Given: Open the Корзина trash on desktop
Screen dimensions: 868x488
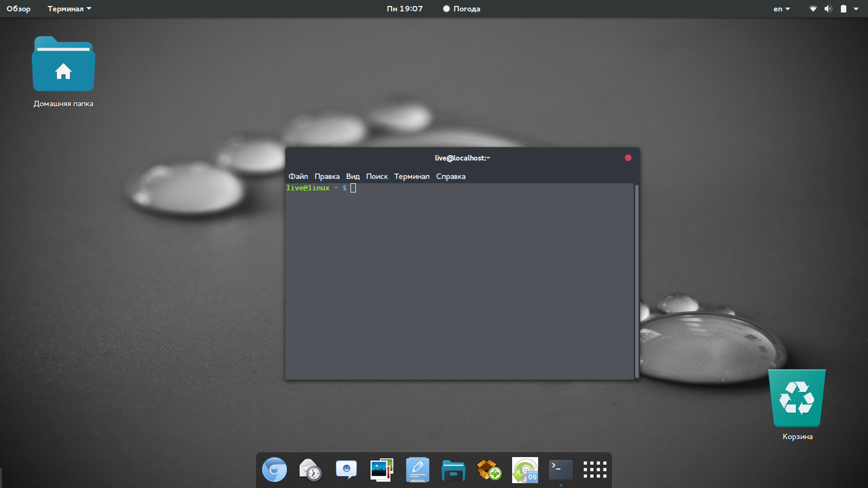Looking at the screenshot, I should 797,399.
